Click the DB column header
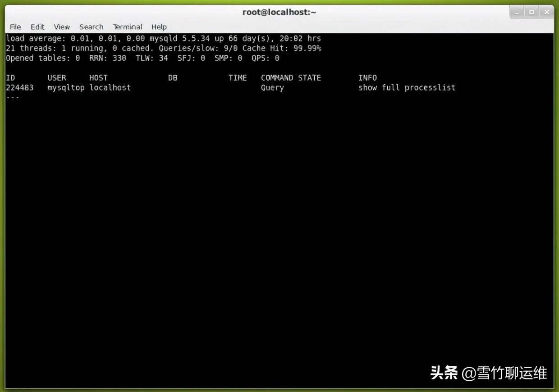This screenshot has height=392, width=559. 172,77
